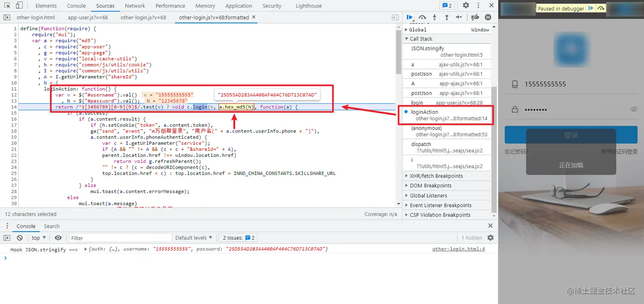Toggle pause on exceptions icon

488,17
